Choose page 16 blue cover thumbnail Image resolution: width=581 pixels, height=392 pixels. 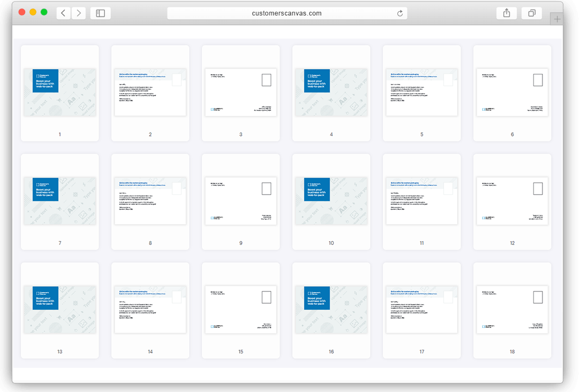tap(331, 310)
